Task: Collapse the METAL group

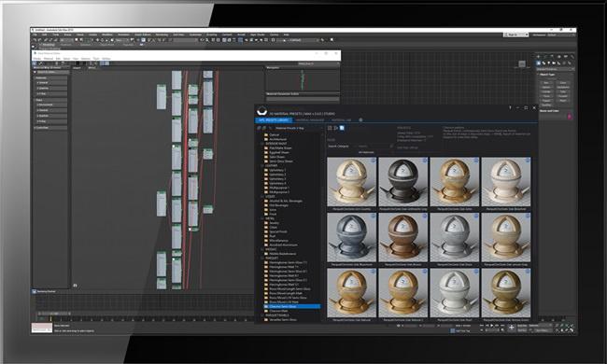Action: (262, 218)
